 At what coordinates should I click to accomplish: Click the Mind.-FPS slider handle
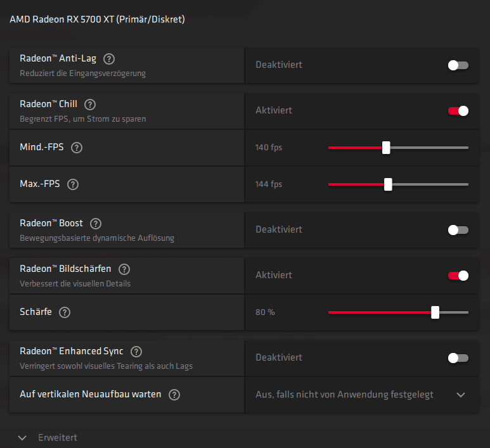pyautogui.click(x=386, y=148)
